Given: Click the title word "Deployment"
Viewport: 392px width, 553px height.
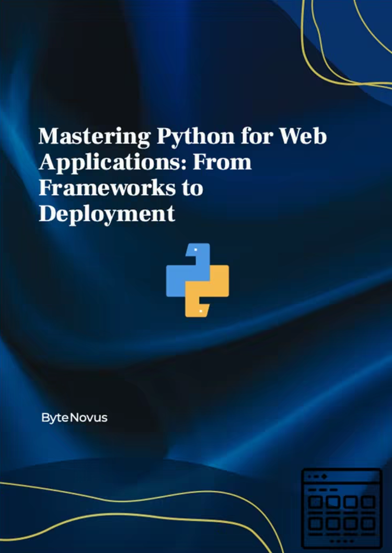Looking at the screenshot, I should pos(107,215).
